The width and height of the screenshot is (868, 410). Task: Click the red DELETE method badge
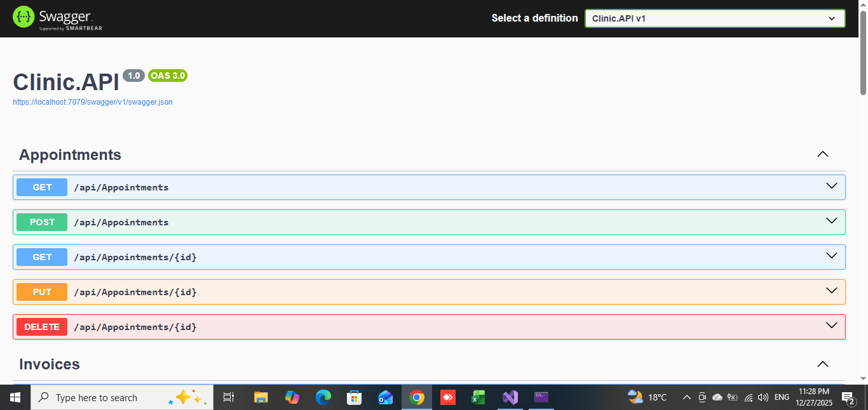coord(42,327)
